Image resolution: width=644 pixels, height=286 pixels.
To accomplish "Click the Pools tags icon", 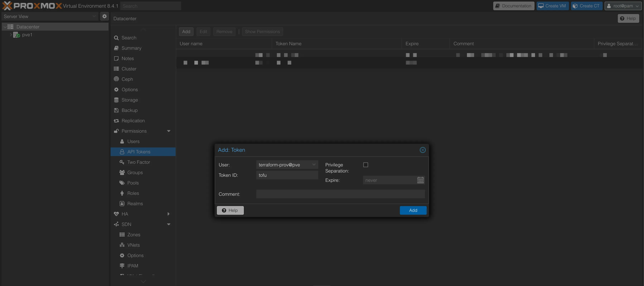I will click(x=122, y=183).
